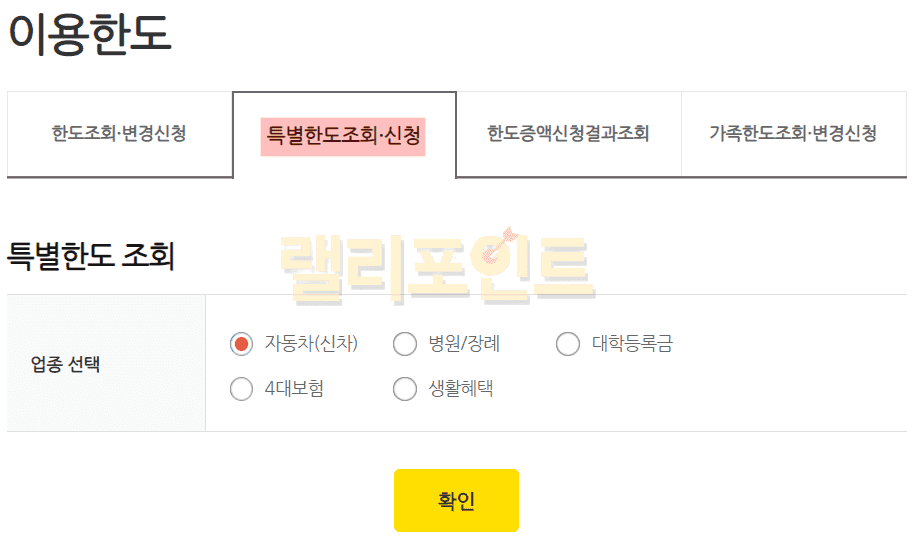Click the 대학등록금 option label text

632,344
